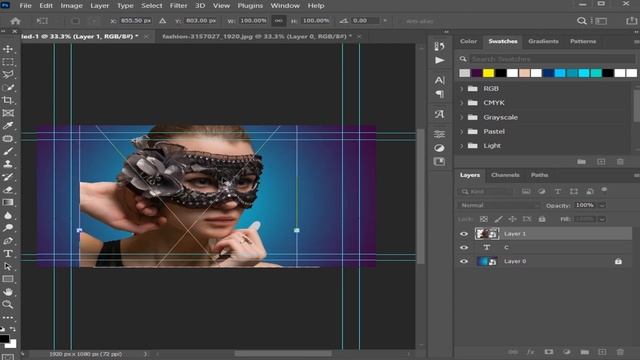Screen dimensions: 640x360
Task: Open the Normal blend mode dropdown
Action: [499, 205]
